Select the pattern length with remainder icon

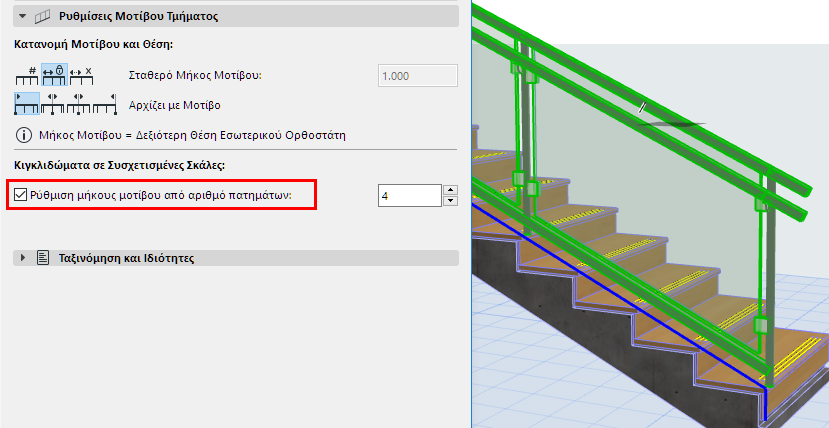(x=81, y=75)
